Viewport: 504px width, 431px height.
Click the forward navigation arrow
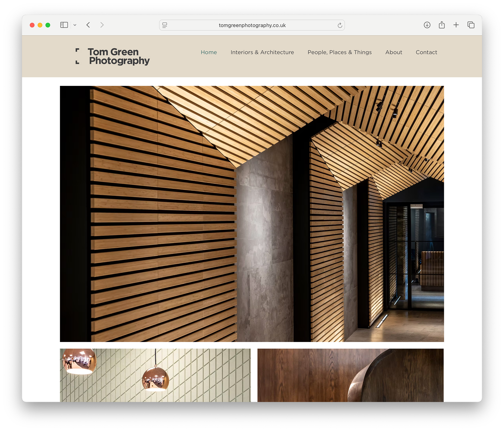(102, 25)
